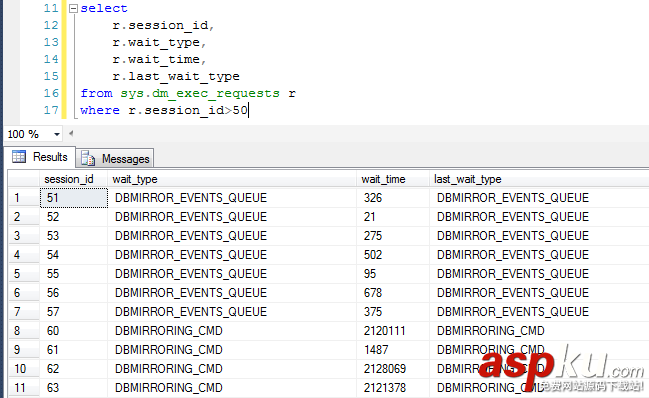Open the 100 % zoom dropdown
Image resolution: width=649 pixels, height=398 pixels.
click(57, 134)
